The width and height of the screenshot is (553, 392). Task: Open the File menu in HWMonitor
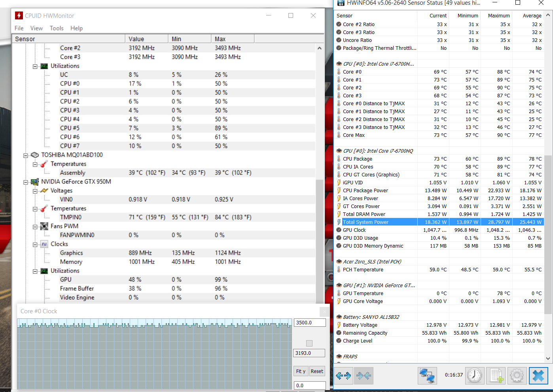click(x=19, y=28)
